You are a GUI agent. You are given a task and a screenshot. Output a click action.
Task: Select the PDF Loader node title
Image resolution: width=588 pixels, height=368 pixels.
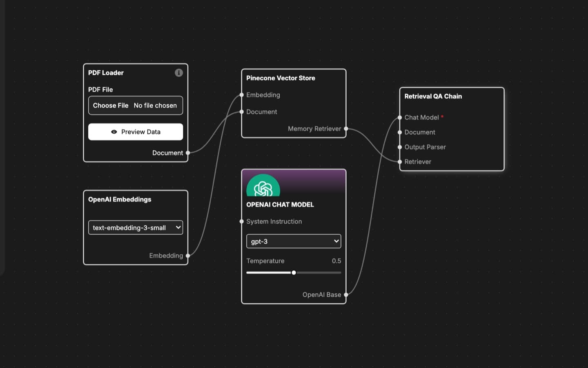point(106,73)
